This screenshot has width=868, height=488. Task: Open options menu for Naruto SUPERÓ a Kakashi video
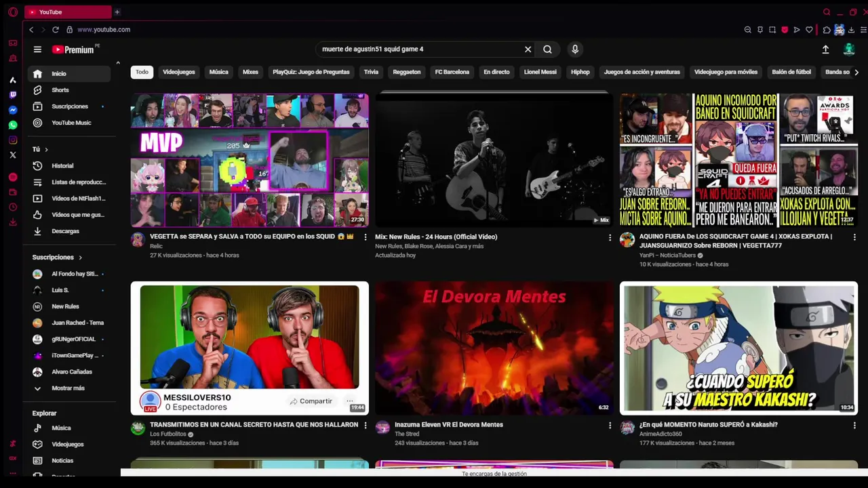854,425
